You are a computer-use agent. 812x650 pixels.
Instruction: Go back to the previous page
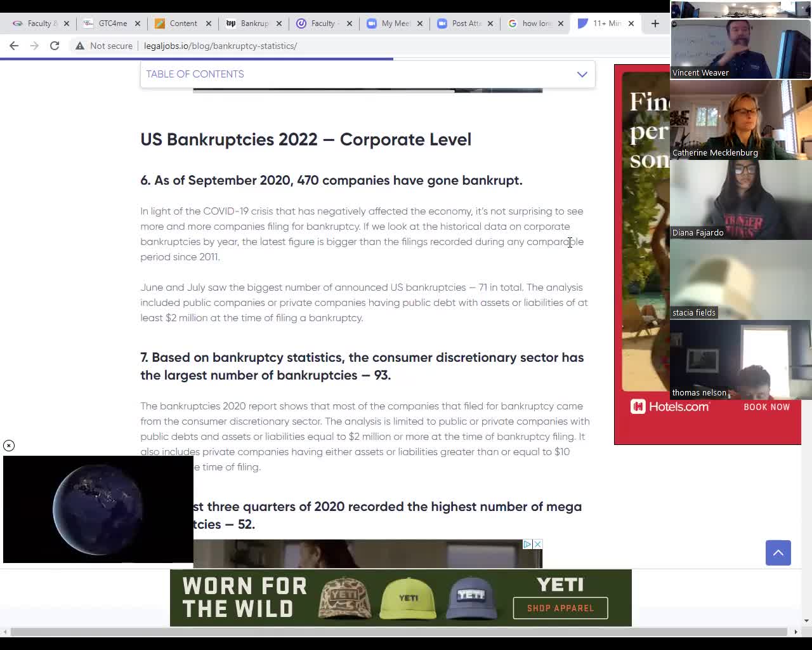14,46
